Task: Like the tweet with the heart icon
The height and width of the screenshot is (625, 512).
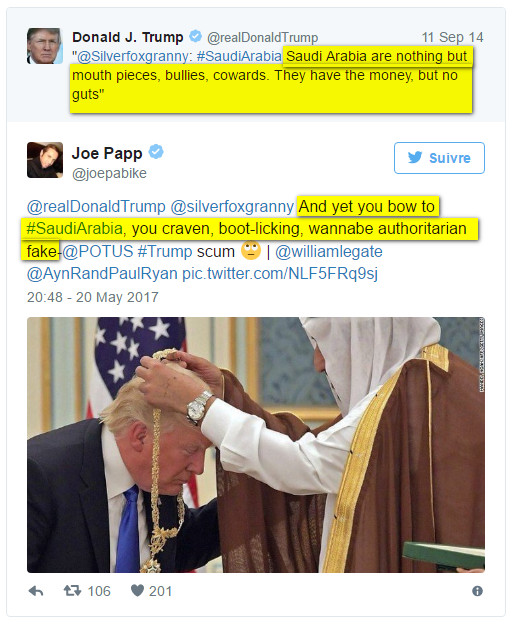Action: [137, 590]
